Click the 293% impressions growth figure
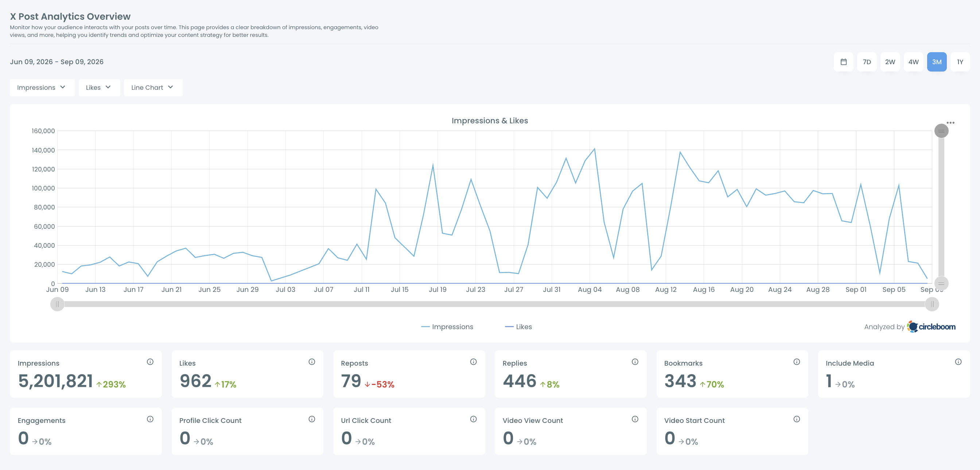This screenshot has width=980, height=470. click(111, 384)
